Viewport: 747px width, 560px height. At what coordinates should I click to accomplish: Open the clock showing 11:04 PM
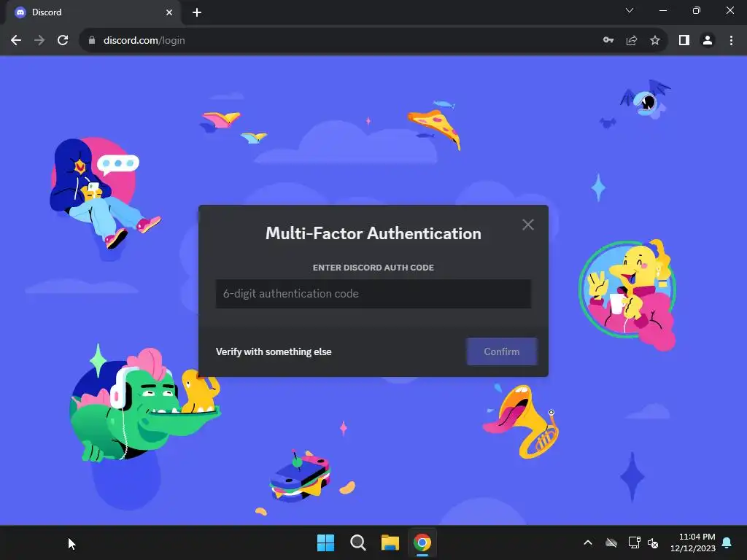pyautogui.click(x=693, y=542)
